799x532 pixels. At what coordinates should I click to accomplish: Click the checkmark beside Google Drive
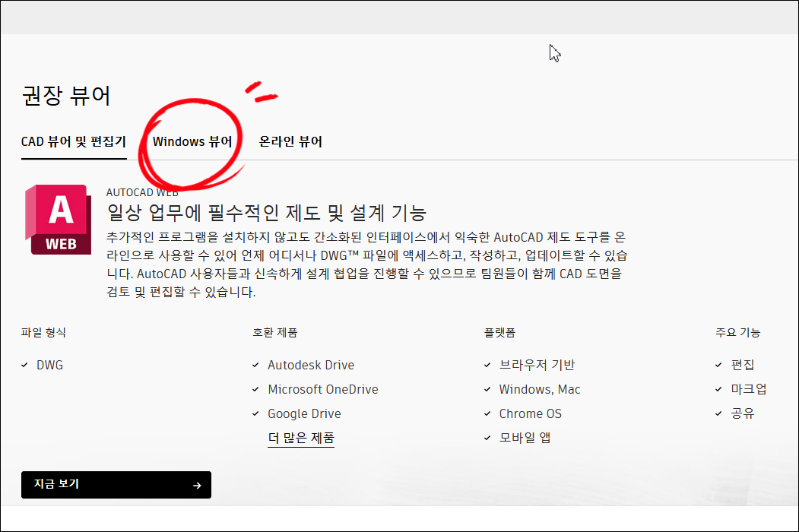coord(255,413)
